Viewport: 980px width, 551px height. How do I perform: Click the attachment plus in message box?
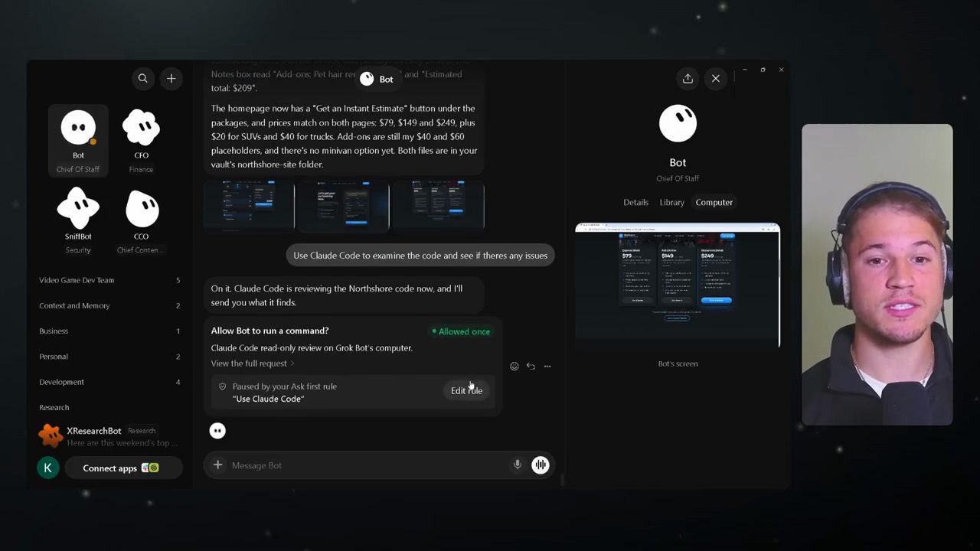(218, 465)
